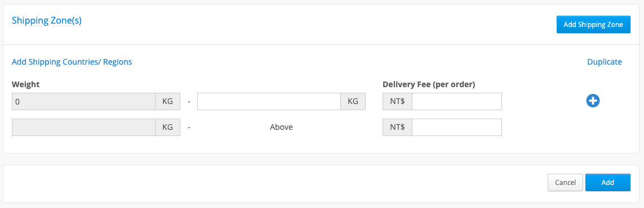Click the Duplicate link
Image resolution: width=644 pixels, height=208 pixels.
point(604,62)
